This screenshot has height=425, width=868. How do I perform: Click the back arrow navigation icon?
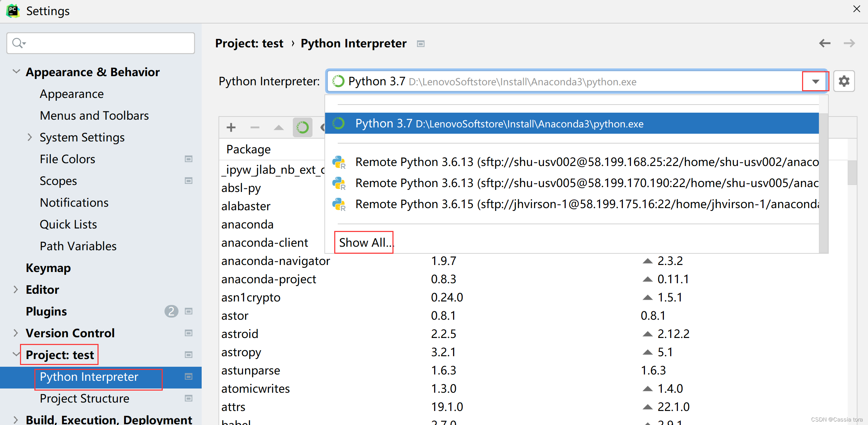tap(825, 43)
